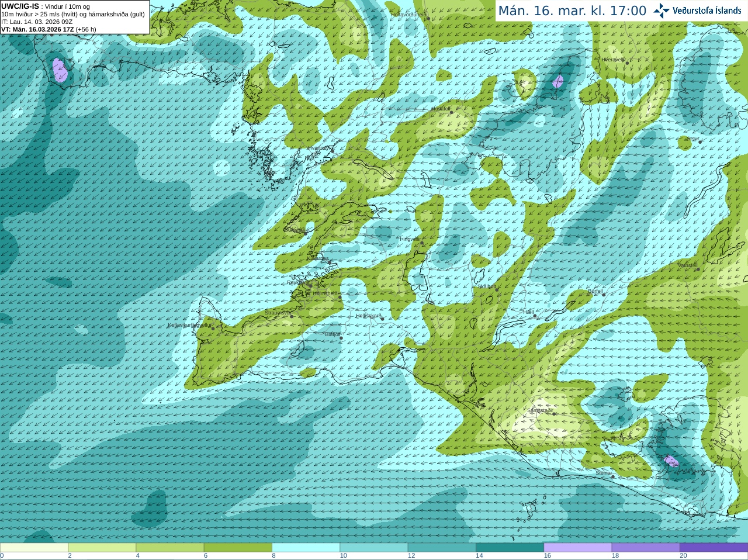Screen dimensions: 748x560
Task: Click the Kjalarnes station label
Action: click(317, 258)
